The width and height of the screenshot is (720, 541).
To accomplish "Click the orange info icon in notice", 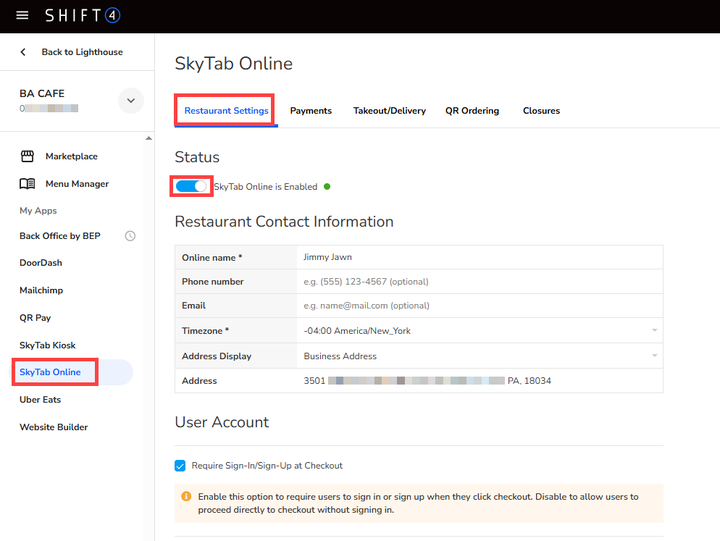I will (186, 496).
